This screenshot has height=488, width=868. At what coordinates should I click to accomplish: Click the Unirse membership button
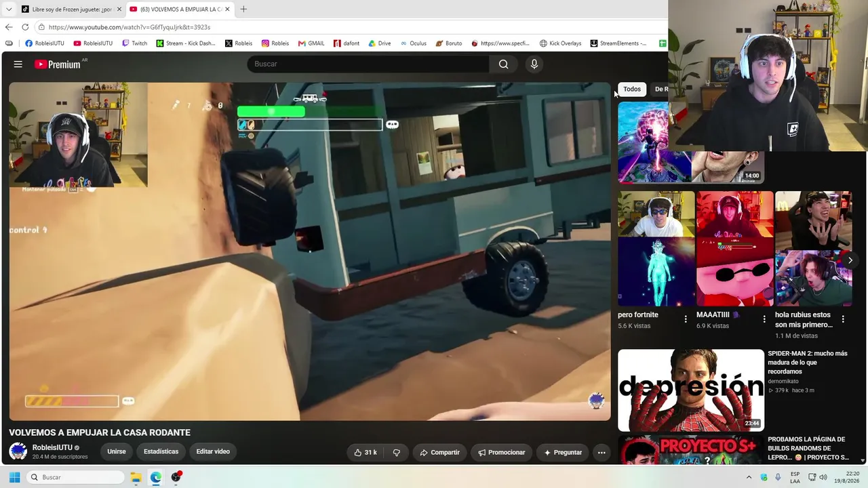[x=117, y=451]
